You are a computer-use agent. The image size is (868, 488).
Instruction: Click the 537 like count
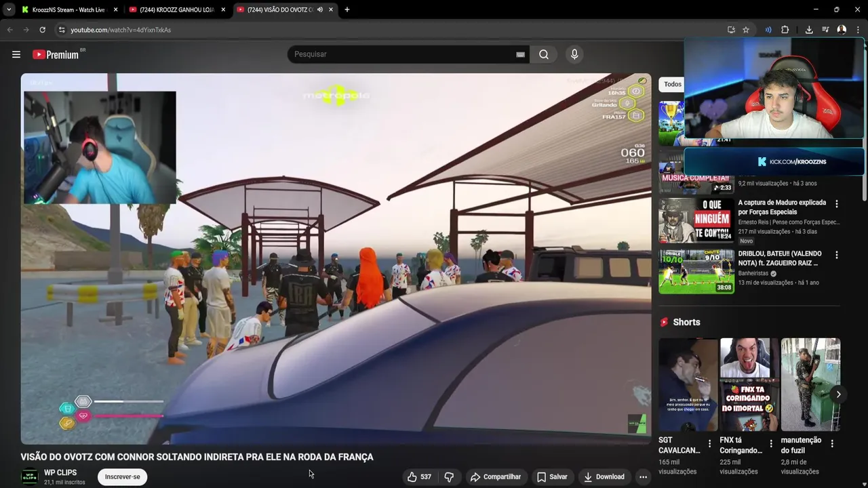click(426, 477)
